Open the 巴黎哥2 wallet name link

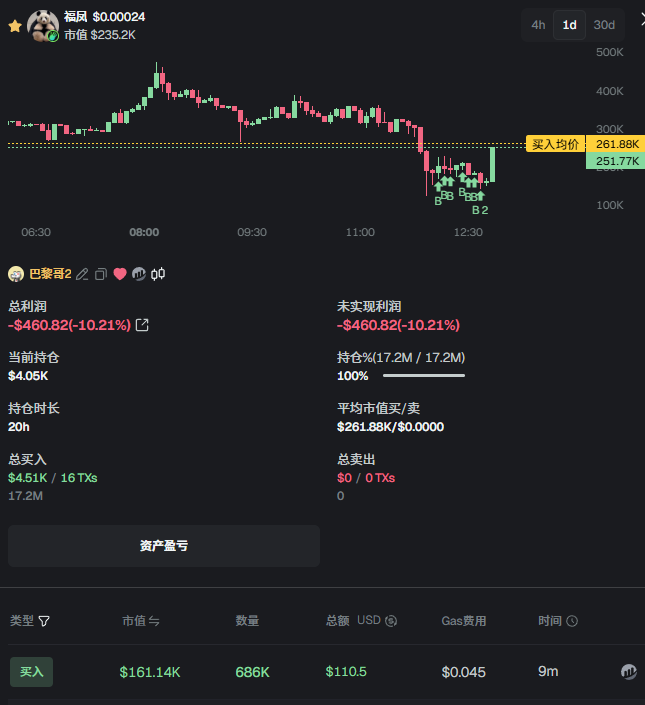(x=50, y=274)
